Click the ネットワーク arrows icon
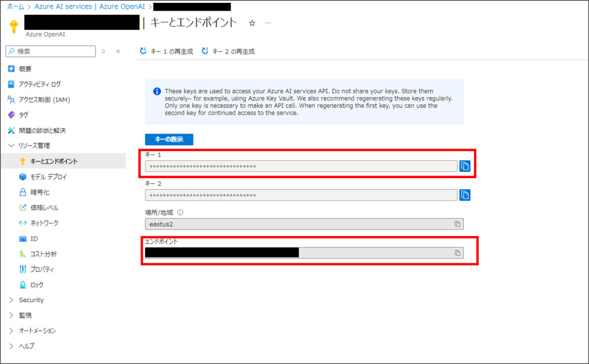This screenshot has width=589, height=364. pyautogui.click(x=23, y=223)
